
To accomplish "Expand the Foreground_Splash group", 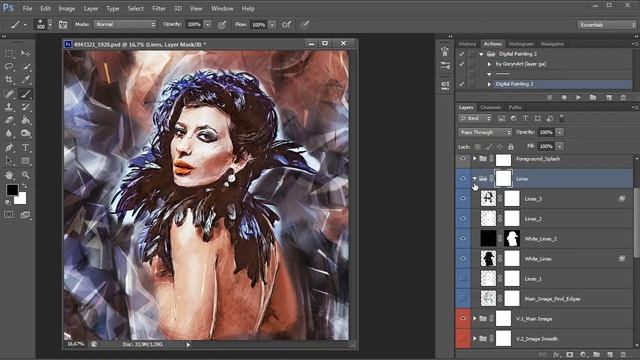I will coord(475,159).
